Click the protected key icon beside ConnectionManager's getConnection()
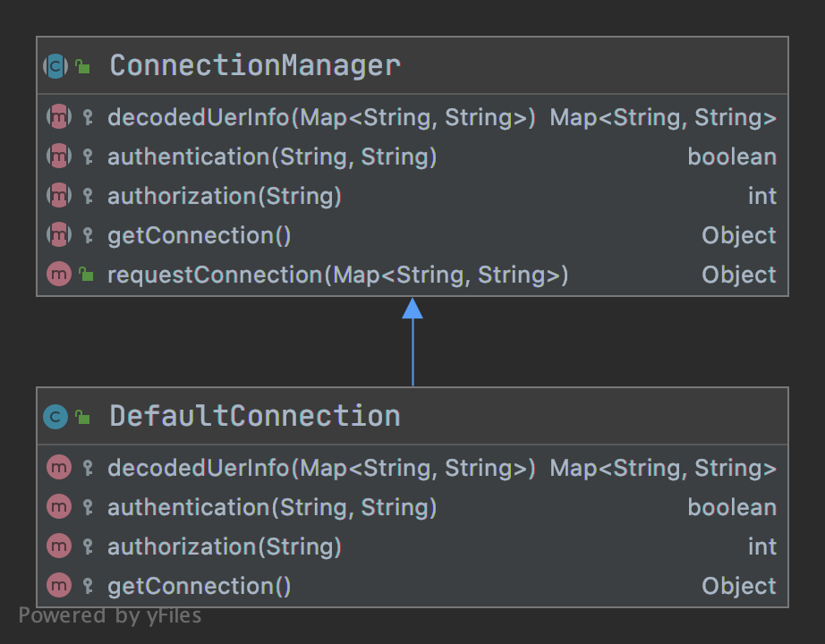Viewport: 825px width, 644px height. click(x=88, y=235)
